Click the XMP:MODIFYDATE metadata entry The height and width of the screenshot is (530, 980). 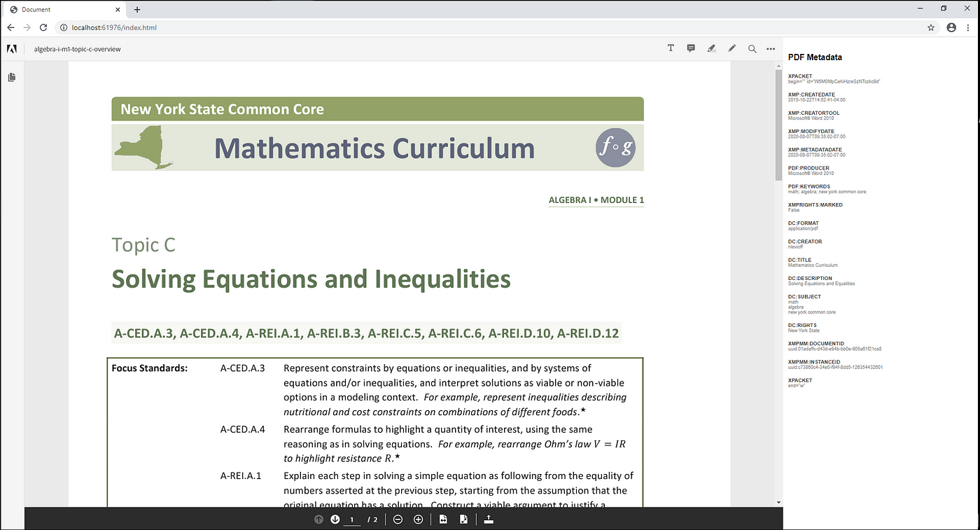(816, 134)
